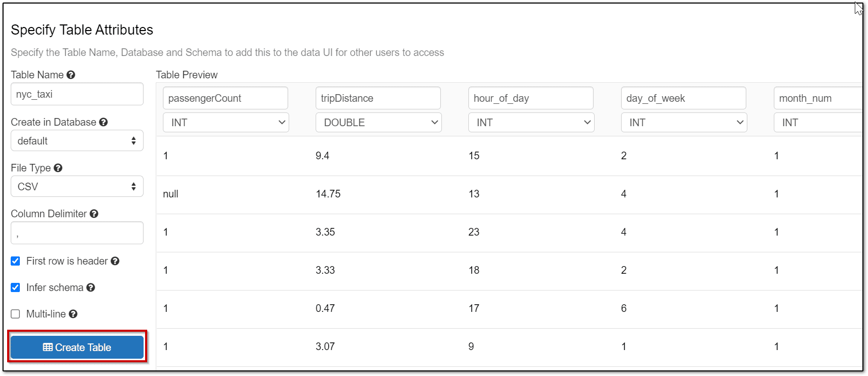Disable the Infer schema checkbox
The image size is (868, 376).
coord(16,287)
